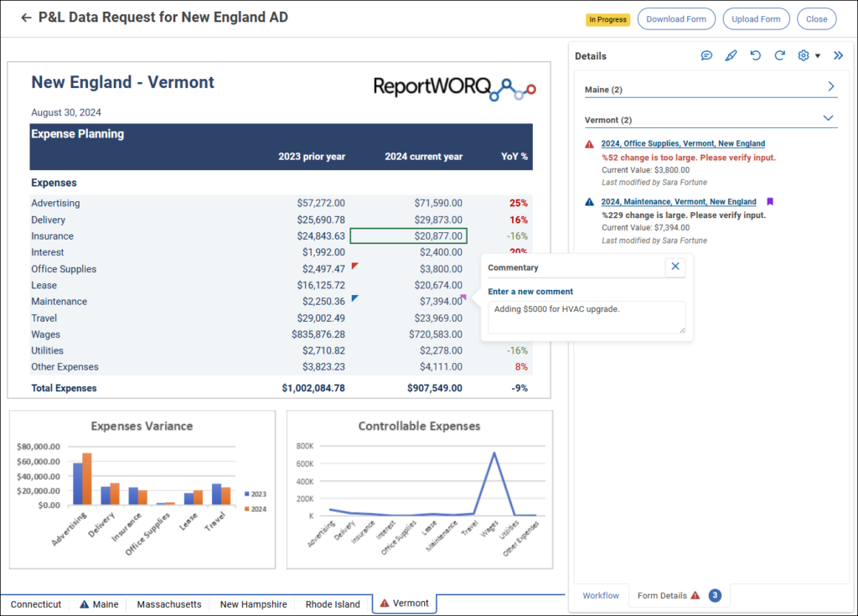Open the comments icon in Details toolbar
Viewport: 858px width, 616px height.
[706, 55]
